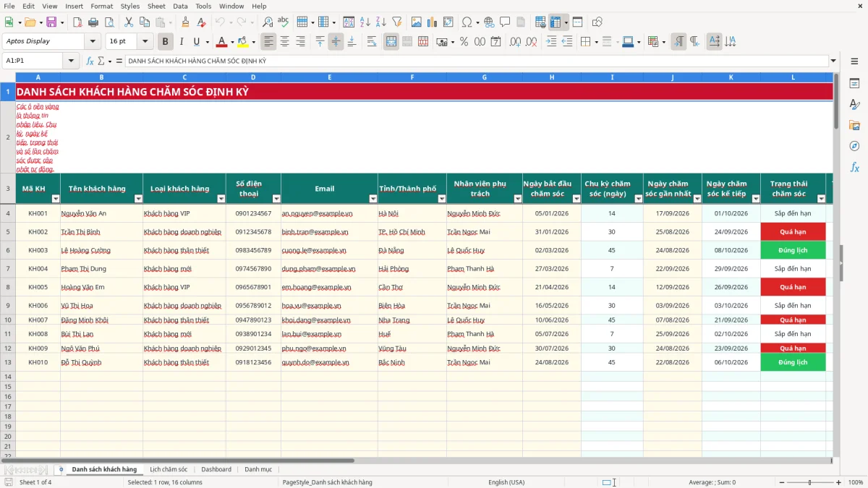Click Sort Descending icon
Image resolution: width=868 pixels, height=488 pixels.
coord(380,22)
